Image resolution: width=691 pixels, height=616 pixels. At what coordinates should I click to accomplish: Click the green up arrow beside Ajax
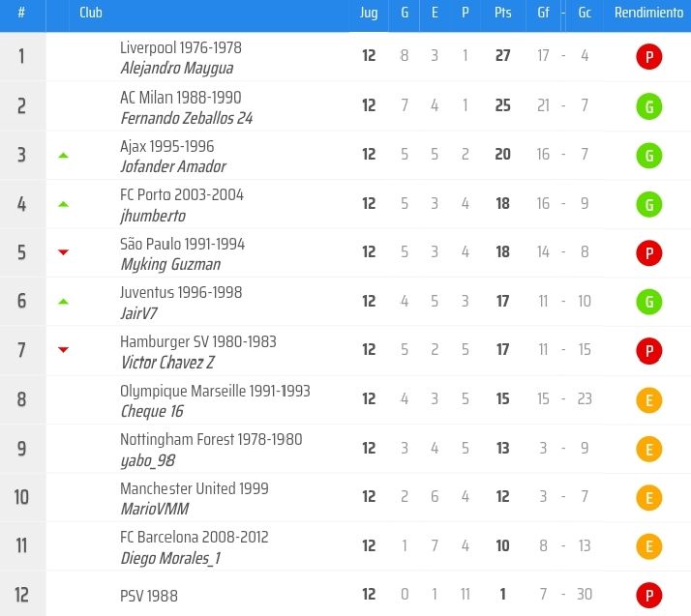tap(64, 155)
